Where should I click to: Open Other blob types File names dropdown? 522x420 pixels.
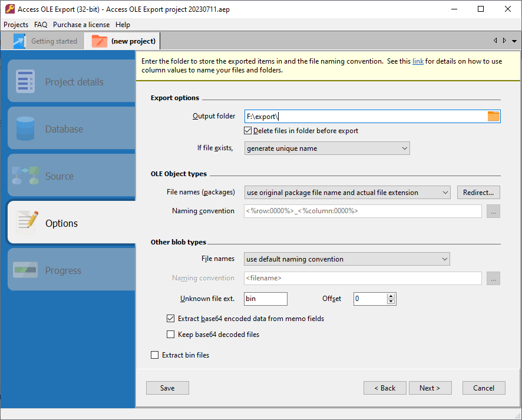(x=346, y=259)
